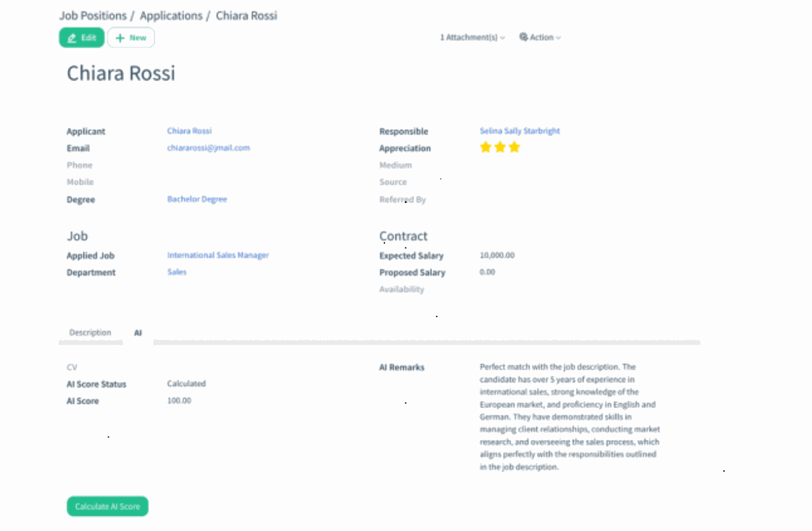Click the Sales department link
This screenshot has width=812, height=531.
pyautogui.click(x=177, y=272)
